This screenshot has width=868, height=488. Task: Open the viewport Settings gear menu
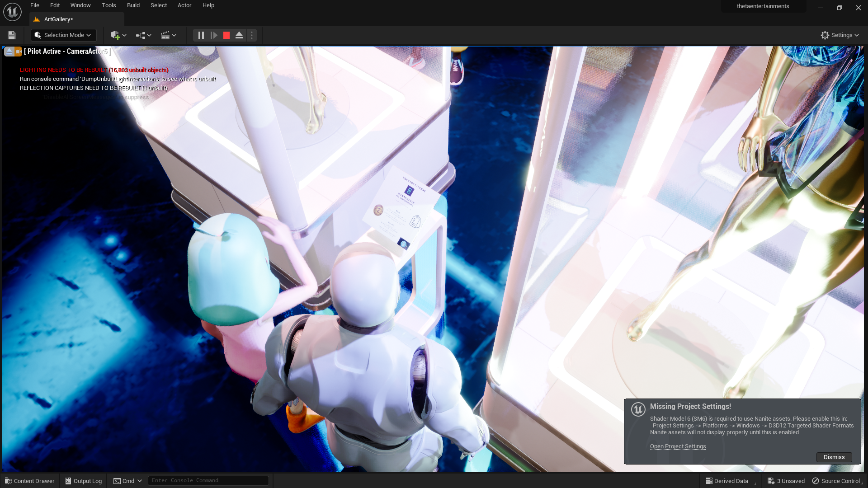(840, 35)
